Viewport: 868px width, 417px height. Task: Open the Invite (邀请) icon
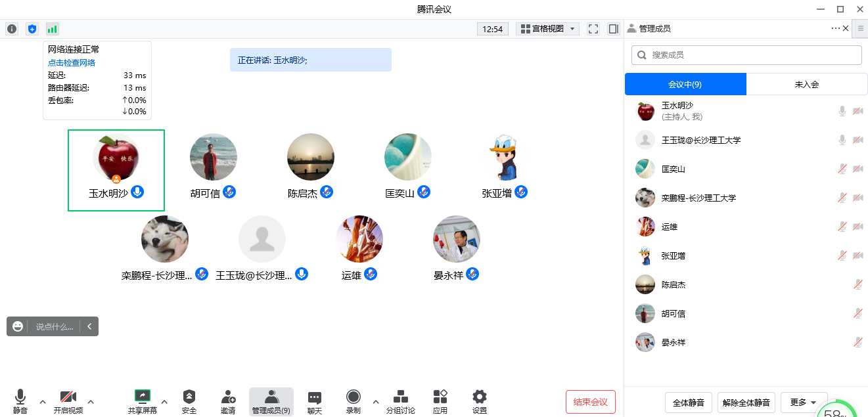(x=228, y=401)
